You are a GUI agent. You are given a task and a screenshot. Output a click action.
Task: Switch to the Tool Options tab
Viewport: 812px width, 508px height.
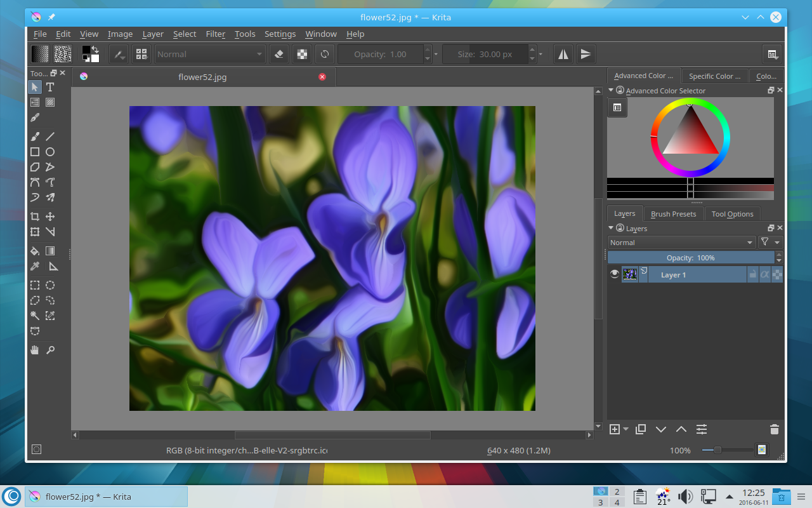(732, 214)
